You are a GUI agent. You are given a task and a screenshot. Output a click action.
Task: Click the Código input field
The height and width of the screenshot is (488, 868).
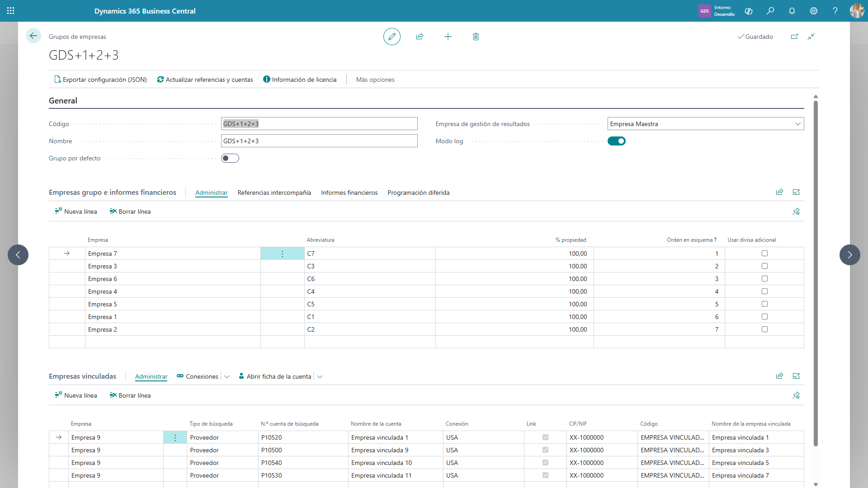point(319,124)
